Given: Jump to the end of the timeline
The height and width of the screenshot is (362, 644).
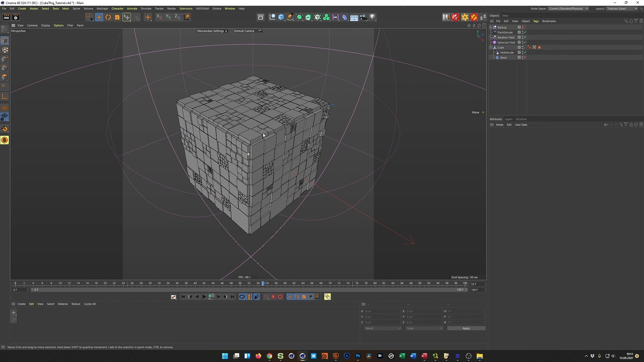Looking at the screenshot, I should (232, 297).
